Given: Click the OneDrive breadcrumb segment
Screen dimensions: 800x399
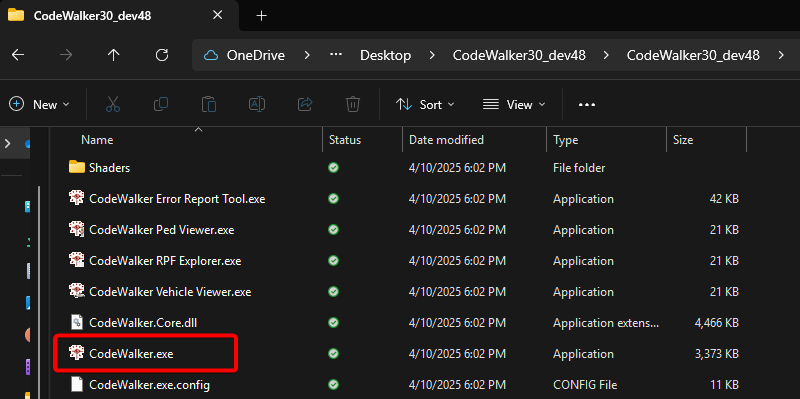Looking at the screenshot, I should (256, 55).
